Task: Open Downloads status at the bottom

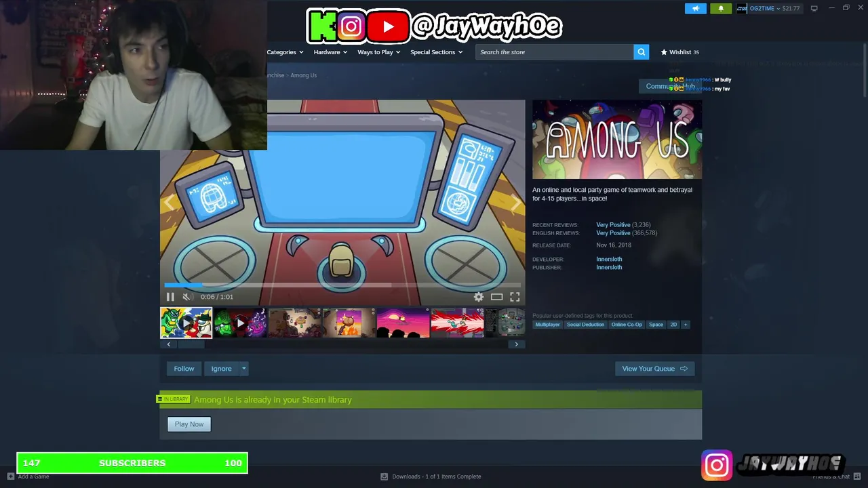Action: [x=431, y=476]
